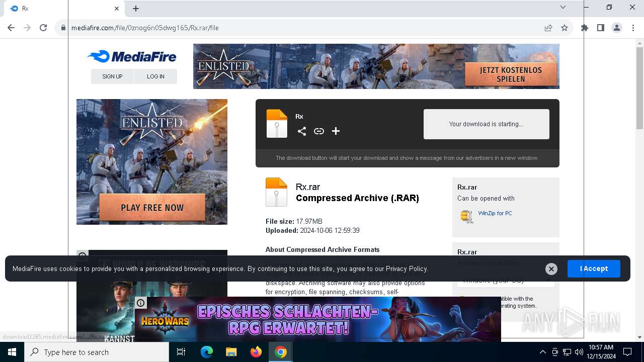Click the Hero Wars ad info icon

pyautogui.click(x=140, y=303)
